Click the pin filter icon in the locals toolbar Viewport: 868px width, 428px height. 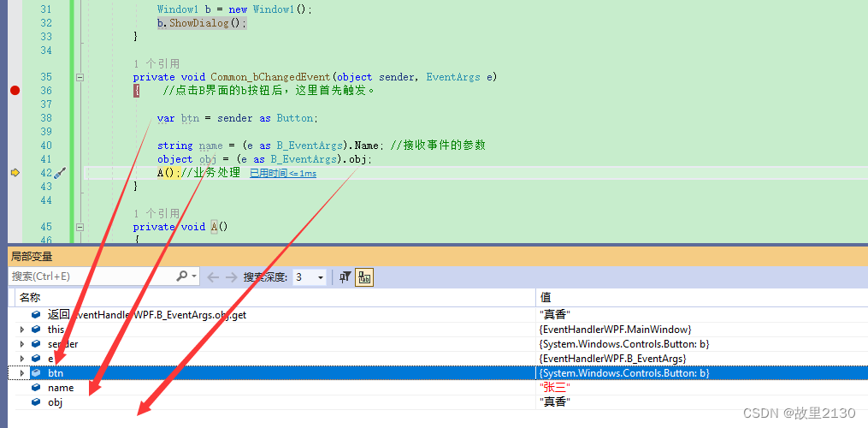[x=345, y=277]
